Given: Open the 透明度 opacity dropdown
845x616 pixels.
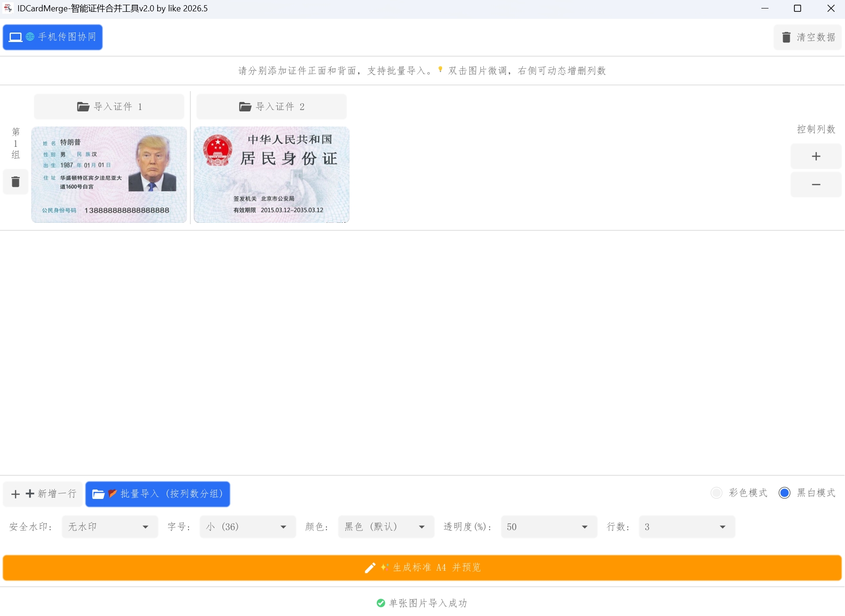Looking at the screenshot, I should (x=549, y=527).
